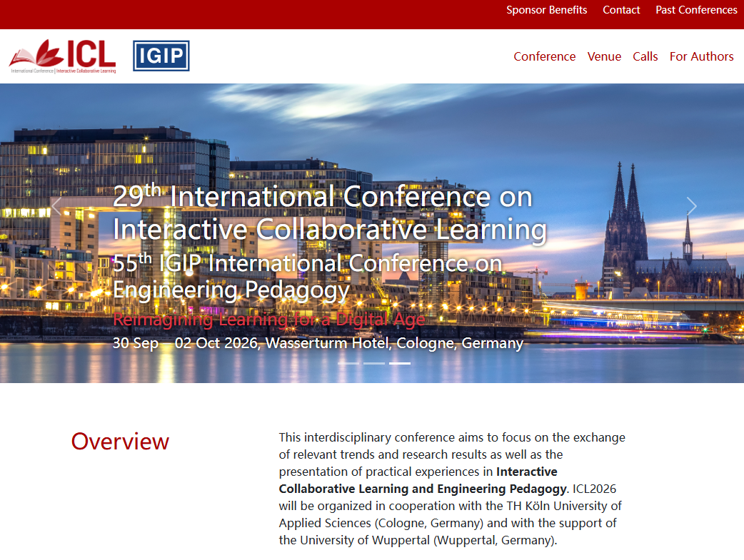Click the date and Wasserturm Hotel line
The image size is (744, 560).
[318, 343]
